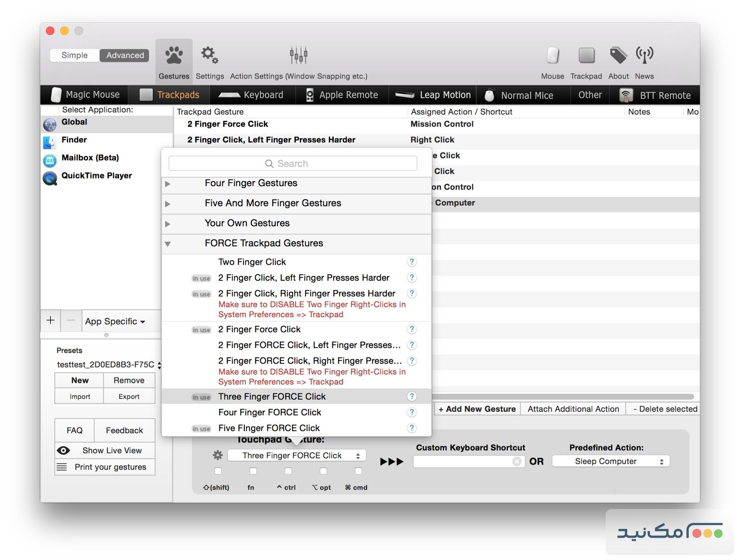Click the Add New Gesture button
This screenshot has height=560, width=740.
coord(477,409)
